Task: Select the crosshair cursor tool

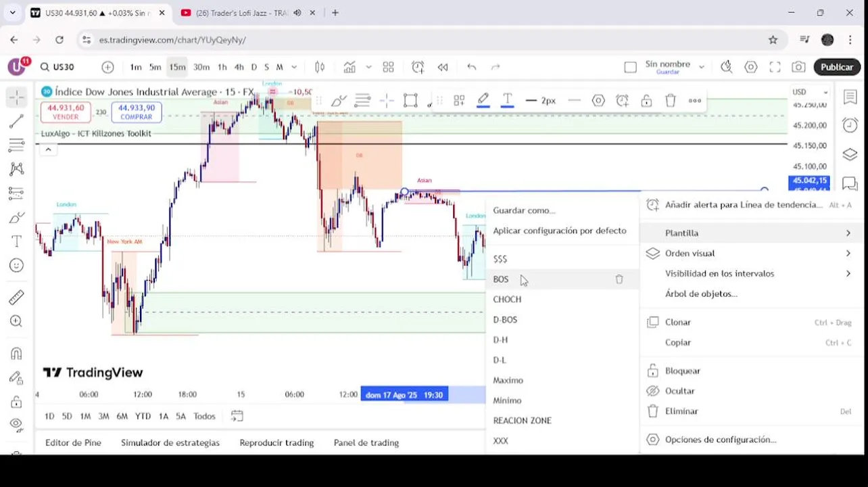Action: (16, 98)
